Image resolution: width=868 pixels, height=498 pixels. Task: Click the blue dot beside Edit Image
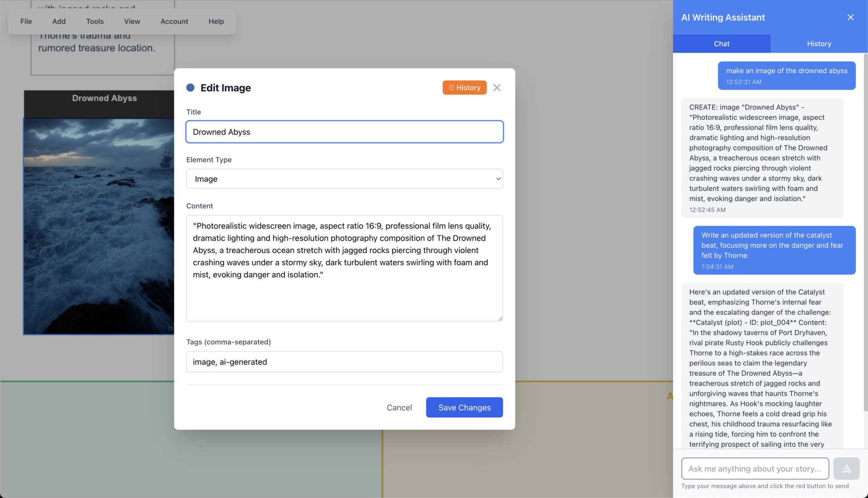point(190,88)
